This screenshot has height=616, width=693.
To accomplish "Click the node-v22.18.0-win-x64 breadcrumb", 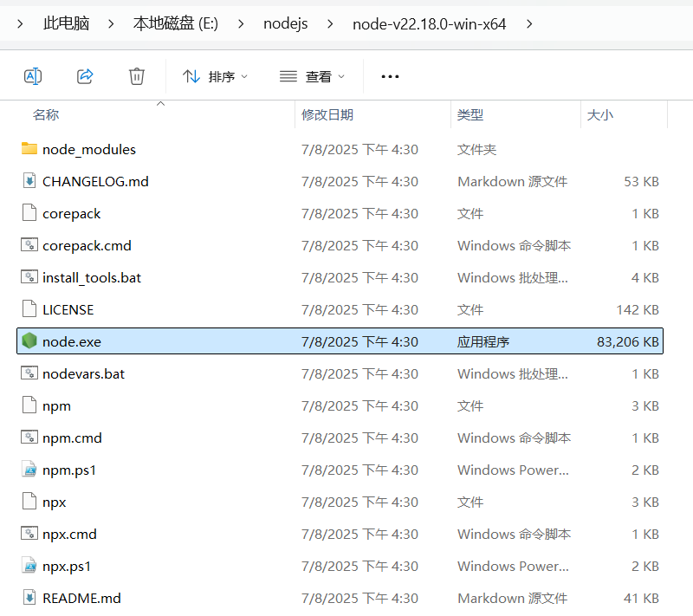I will click(429, 23).
